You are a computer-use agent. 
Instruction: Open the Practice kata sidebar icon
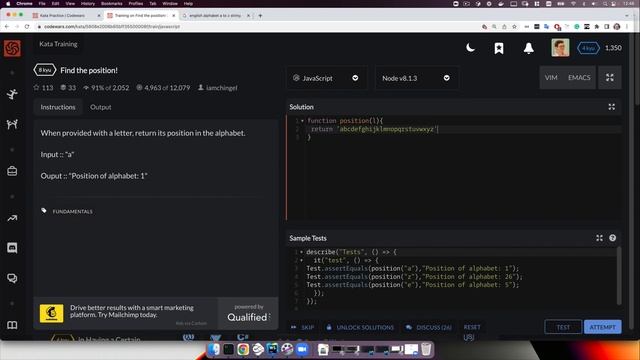coord(12,94)
